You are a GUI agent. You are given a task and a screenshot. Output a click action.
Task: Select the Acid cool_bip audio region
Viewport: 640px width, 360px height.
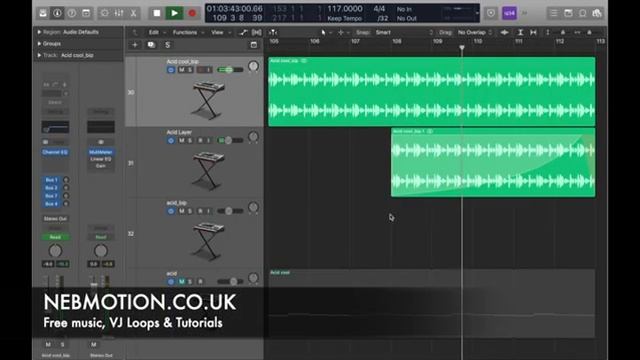coord(431,91)
